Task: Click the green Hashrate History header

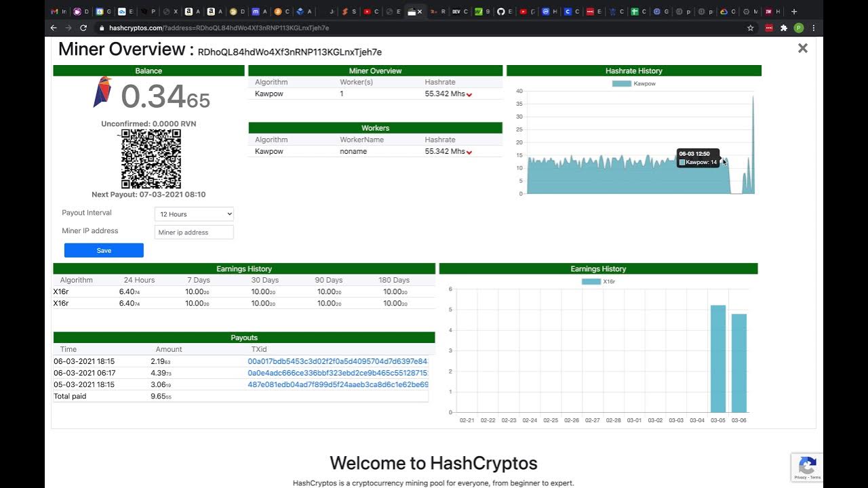Action: tap(634, 70)
